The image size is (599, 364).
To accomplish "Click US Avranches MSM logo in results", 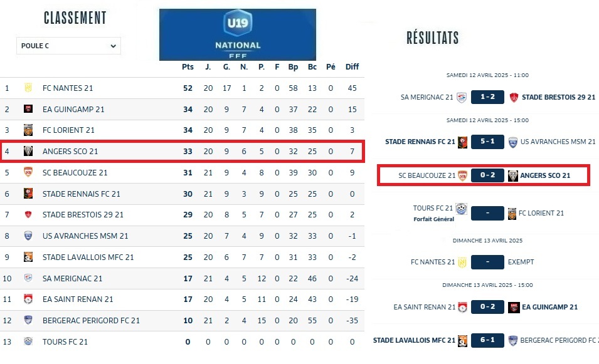I will (x=513, y=142).
